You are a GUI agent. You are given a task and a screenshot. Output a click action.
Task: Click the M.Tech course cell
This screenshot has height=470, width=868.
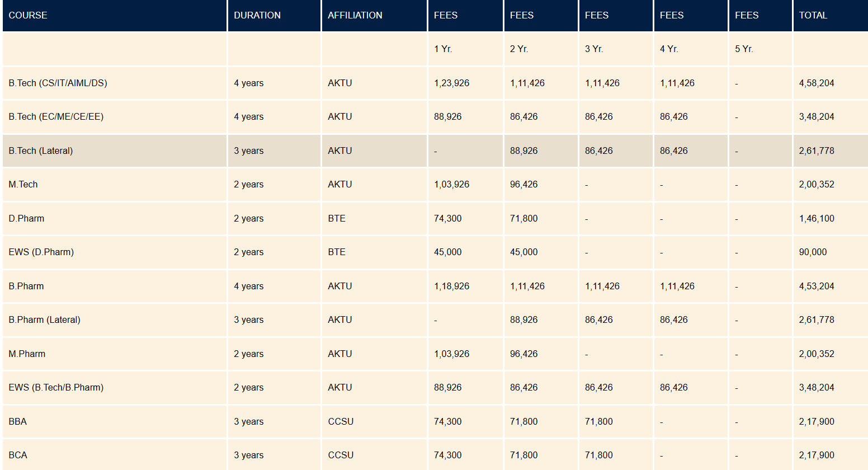23,185
